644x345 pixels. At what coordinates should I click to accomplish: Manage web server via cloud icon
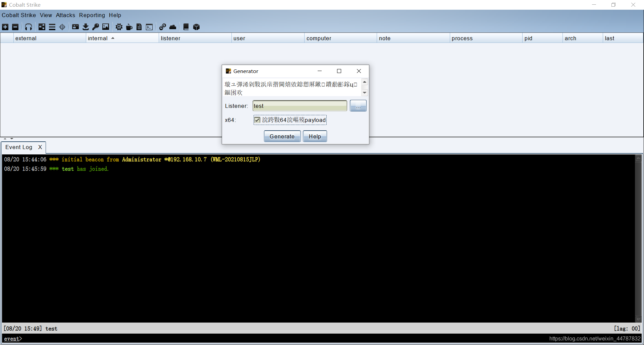coord(173,27)
